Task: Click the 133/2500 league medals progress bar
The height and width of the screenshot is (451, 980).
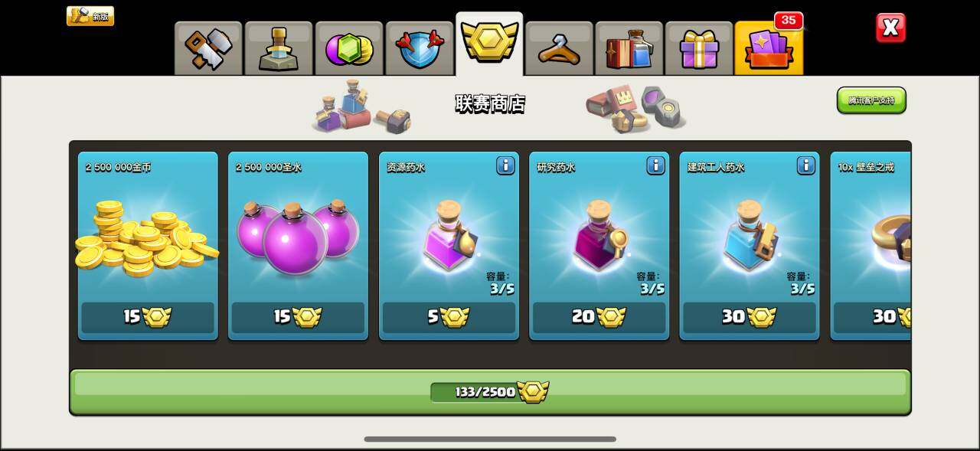Action: pyautogui.click(x=490, y=392)
